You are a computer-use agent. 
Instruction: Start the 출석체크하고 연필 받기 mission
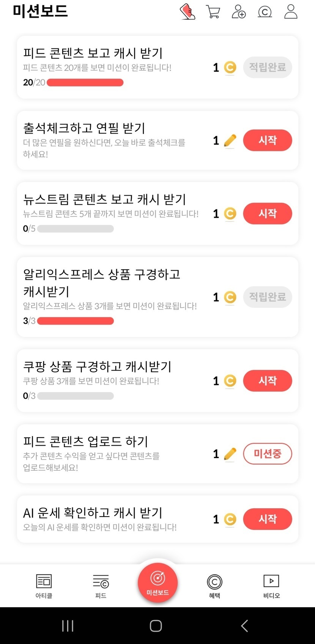click(x=268, y=140)
